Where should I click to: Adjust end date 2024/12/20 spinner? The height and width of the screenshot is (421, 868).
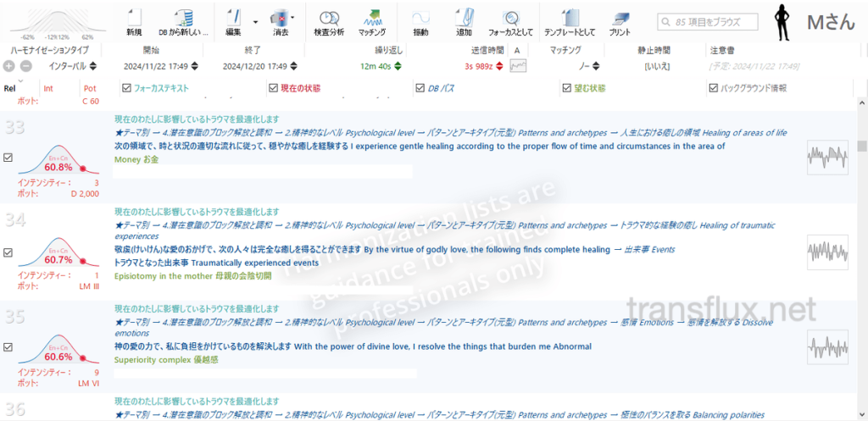click(292, 66)
